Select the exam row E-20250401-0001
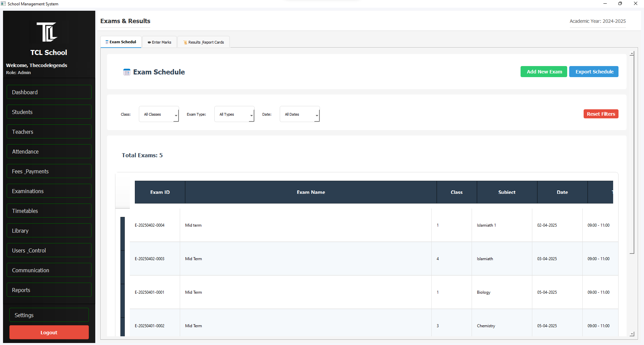 [150, 292]
